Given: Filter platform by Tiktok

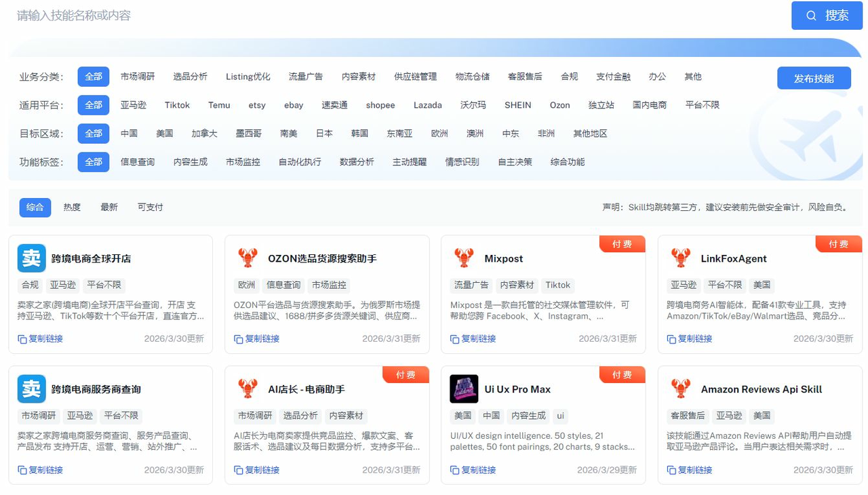Looking at the screenshot, I should [x=177, y=105].
